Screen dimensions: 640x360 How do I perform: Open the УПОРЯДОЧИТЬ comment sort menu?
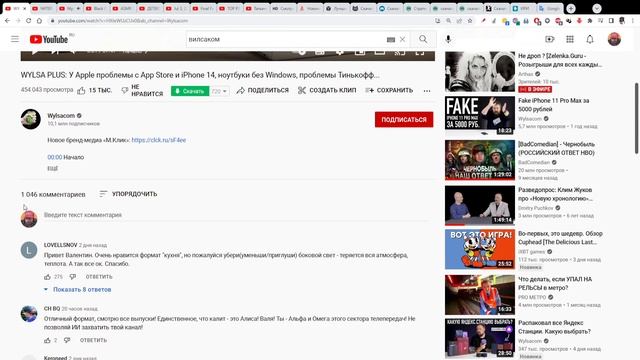(128, 194)
